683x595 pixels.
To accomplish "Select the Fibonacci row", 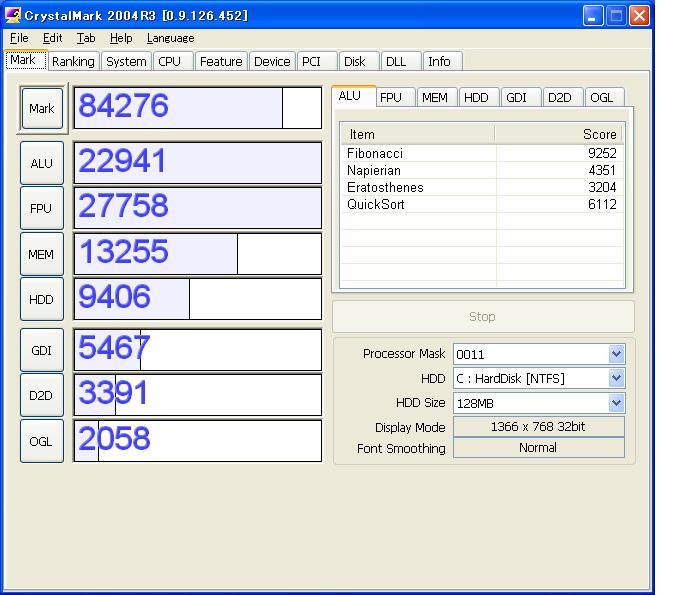I will point(482,153).
